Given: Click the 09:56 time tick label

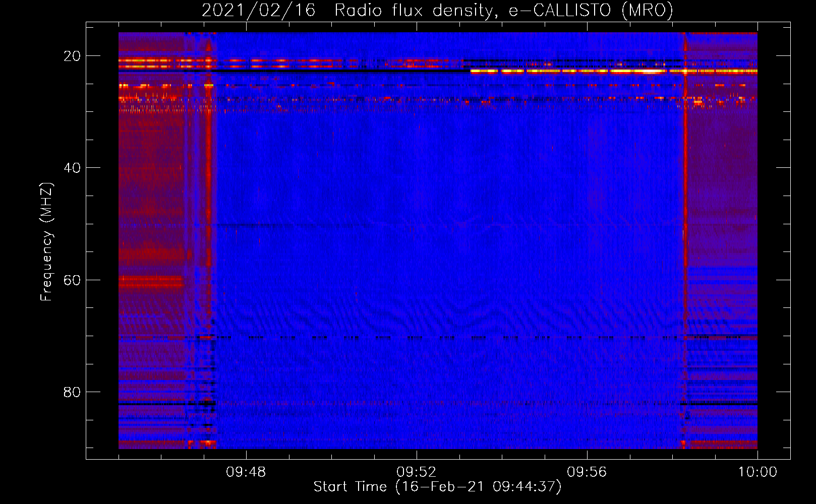Looking at the screenshot, I should [x=587, y=472].
